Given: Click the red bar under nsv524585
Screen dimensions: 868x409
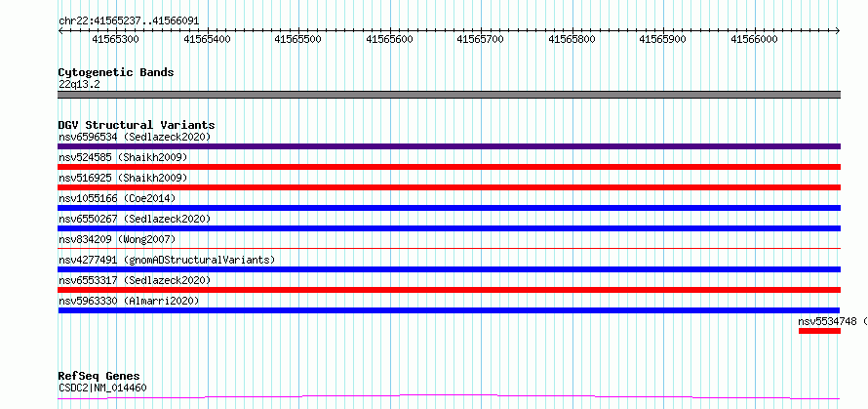Looking at the screenshot, I should 449,167.
